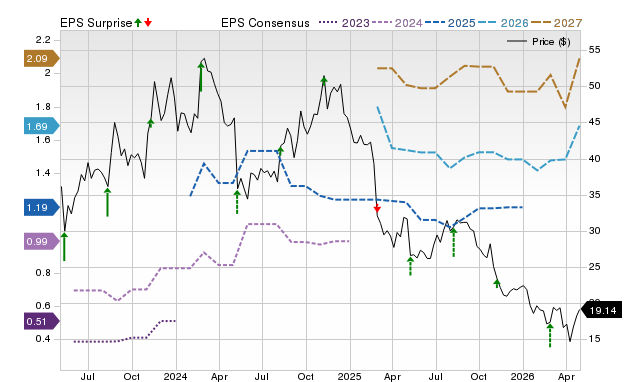The height and width of the screenshot is (382, 640).
Task: Select the 2.09 brown value badge
Action: coord(42,59)
